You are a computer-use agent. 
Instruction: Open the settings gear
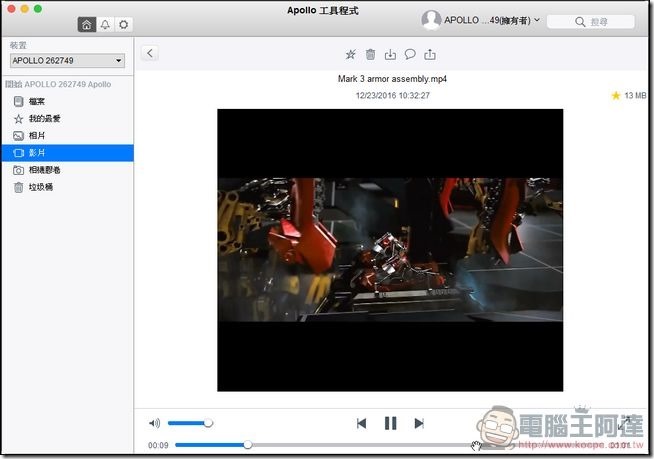[123, 24]
